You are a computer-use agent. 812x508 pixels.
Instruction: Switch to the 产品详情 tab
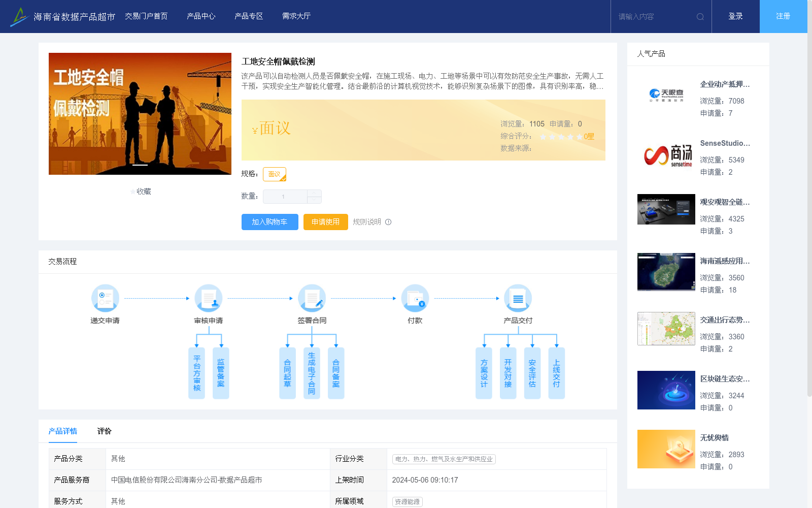tap(63, 431)
